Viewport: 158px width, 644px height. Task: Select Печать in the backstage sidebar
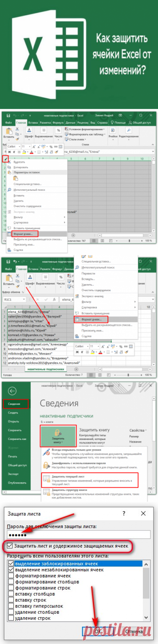(x=12, y=456)
